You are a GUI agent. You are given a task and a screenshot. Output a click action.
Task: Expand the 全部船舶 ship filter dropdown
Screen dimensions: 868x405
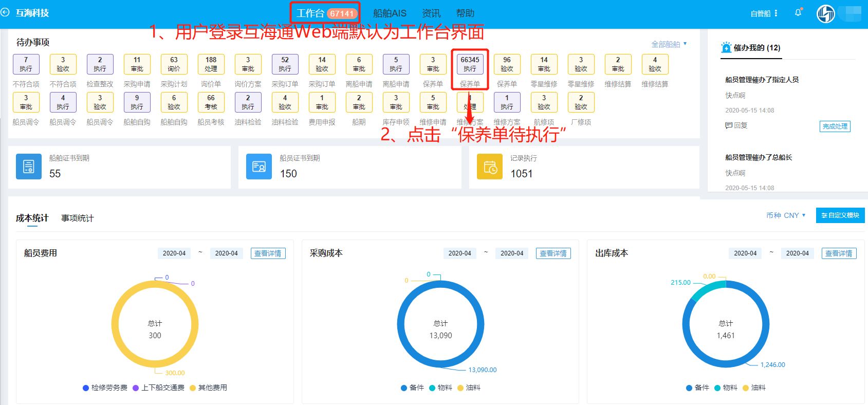coord(669,44)
